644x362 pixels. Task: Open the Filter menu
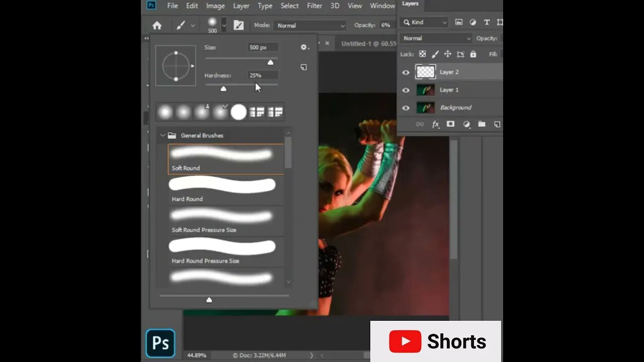314,6
